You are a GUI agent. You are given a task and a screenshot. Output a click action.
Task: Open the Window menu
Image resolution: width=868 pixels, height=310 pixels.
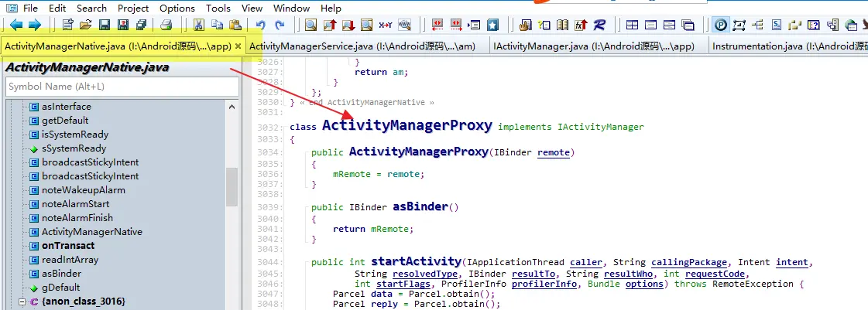292,9
